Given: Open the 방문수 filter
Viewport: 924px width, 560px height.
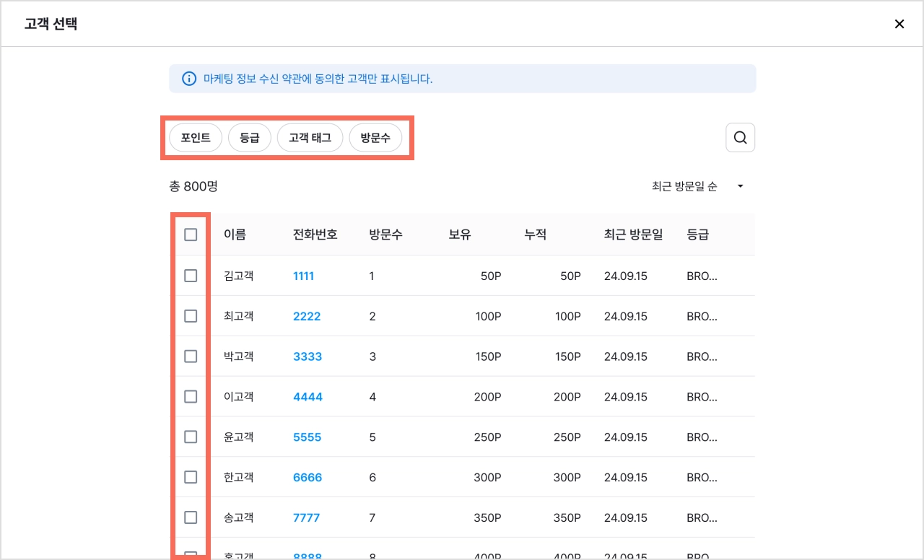Looking at the screenshot, I should pyautogui.click(x=375, y=138).
